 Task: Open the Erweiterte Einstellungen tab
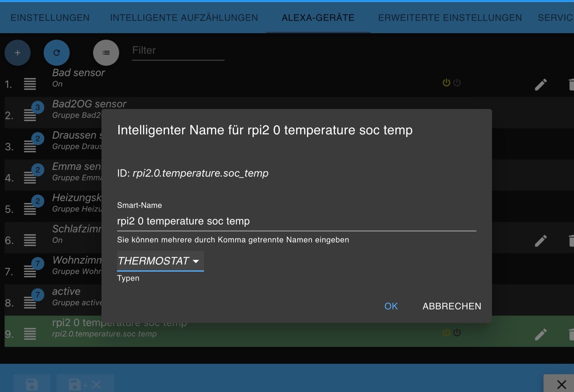point(450,18)
